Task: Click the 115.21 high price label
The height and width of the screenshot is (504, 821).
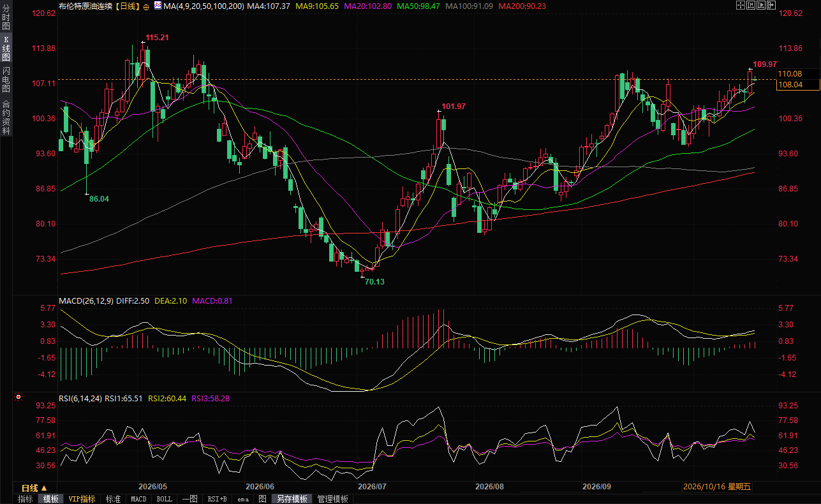Action: [x=157, y=38]
